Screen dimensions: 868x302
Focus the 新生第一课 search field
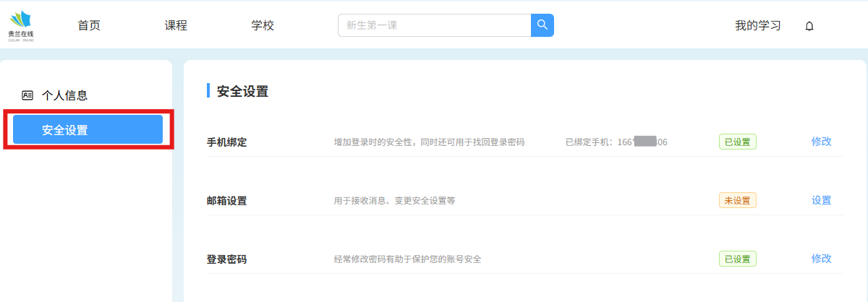434,25
